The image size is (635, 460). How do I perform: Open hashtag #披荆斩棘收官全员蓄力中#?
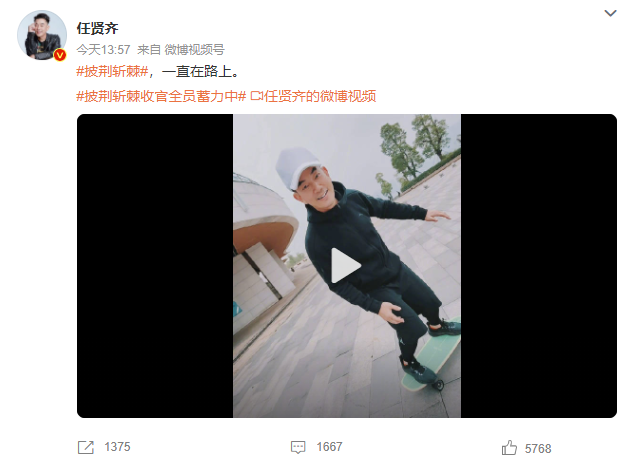pyautogui.click(x=161, y=96)
